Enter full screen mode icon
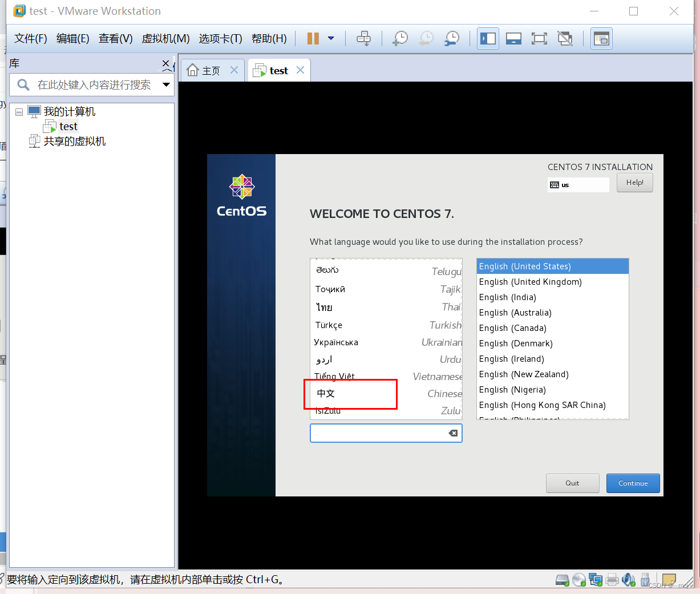The height and width of the screenshot is (594, 700). click(x=539, y=38)
